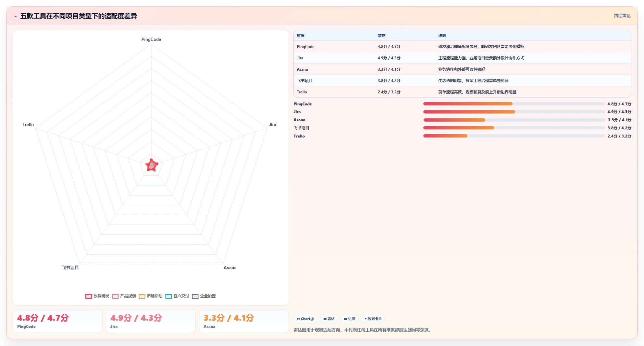The image size is (644, 346).
Task: Click the Jira progress bar
Action: pyautogui.click(x=514, y=112)
